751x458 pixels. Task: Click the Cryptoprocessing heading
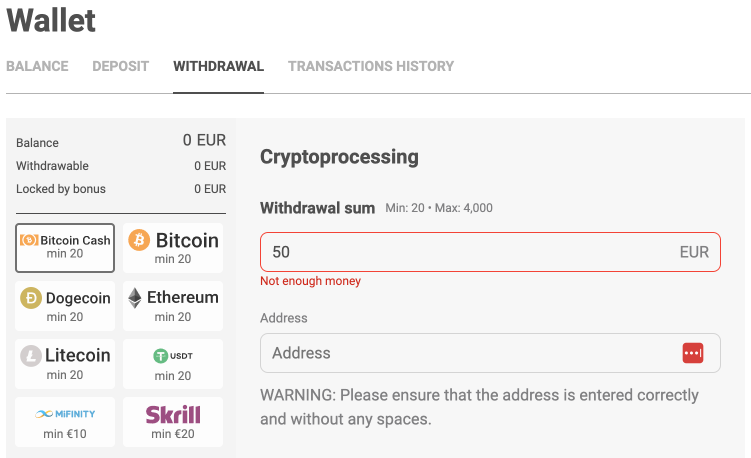coord(339,157)
